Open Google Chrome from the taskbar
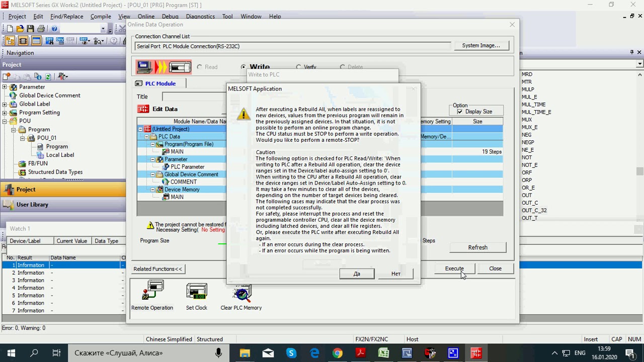This screenshot has width=644, height=362. click(x=338, y=353)
